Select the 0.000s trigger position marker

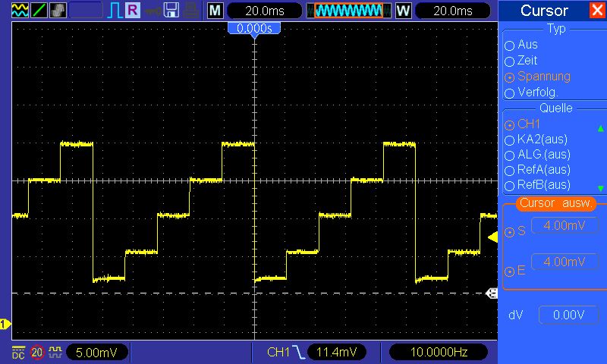pyautogui.click(x=254, y=29)
